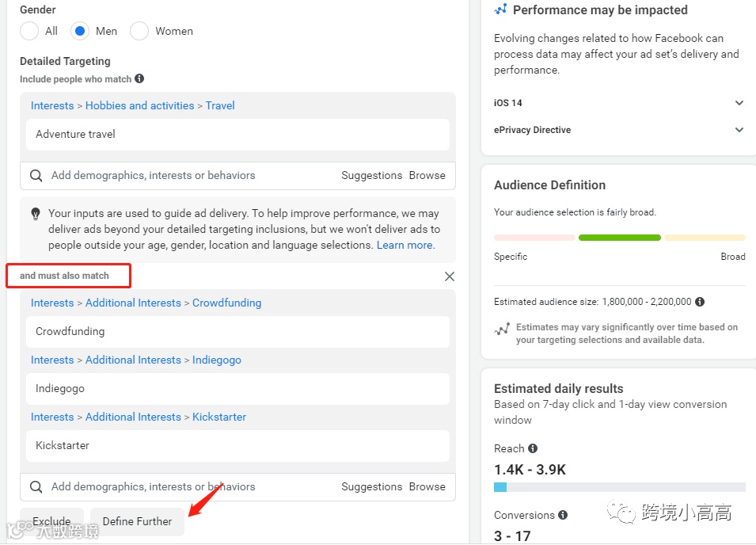Click the lightbulb tip icon
This screenshot has height=545, width=756.
36,214
